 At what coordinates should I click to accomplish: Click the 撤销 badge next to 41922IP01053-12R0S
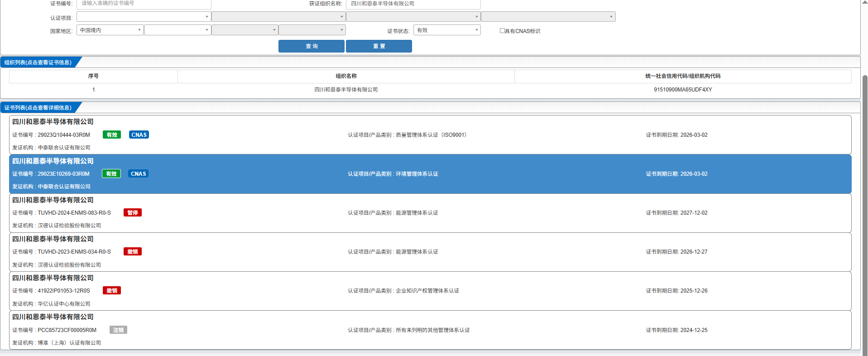pyautogui.click(x=112, y=291)
